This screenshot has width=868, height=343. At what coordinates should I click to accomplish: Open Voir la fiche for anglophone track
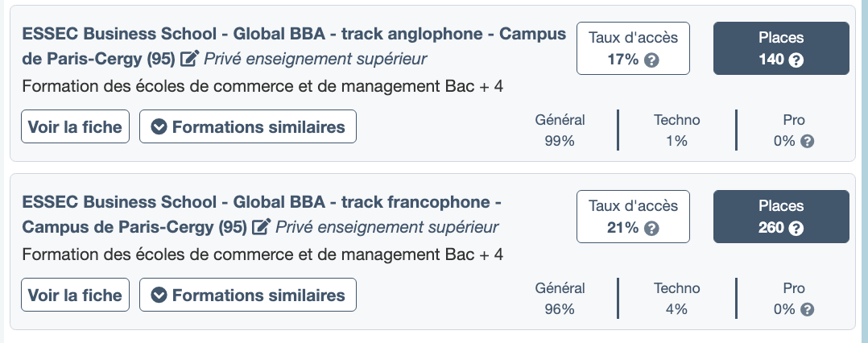tap(75, 126)
